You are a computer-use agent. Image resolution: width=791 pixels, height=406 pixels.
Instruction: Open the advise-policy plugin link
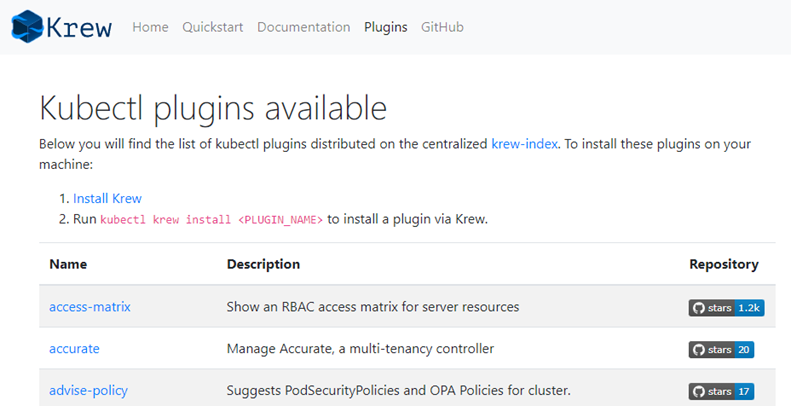click(88, 391)
